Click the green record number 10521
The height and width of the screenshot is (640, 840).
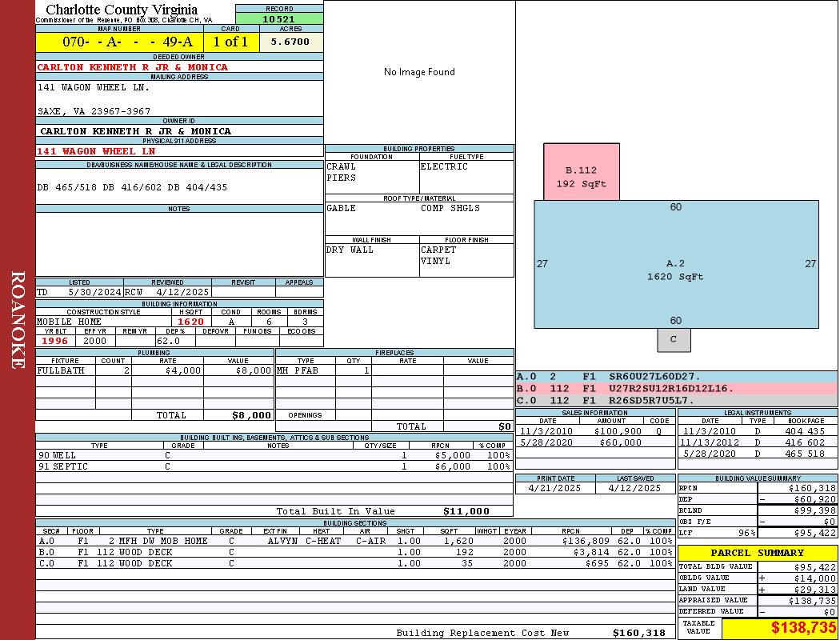[x=279, y=18]
